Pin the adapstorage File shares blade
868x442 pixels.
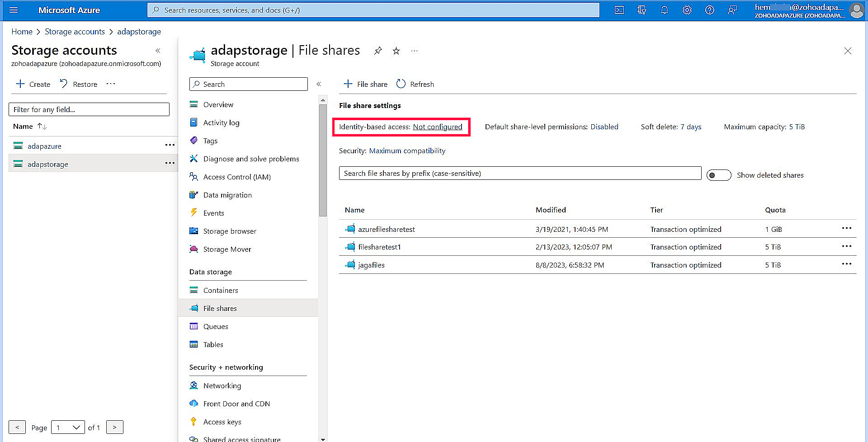378,51
